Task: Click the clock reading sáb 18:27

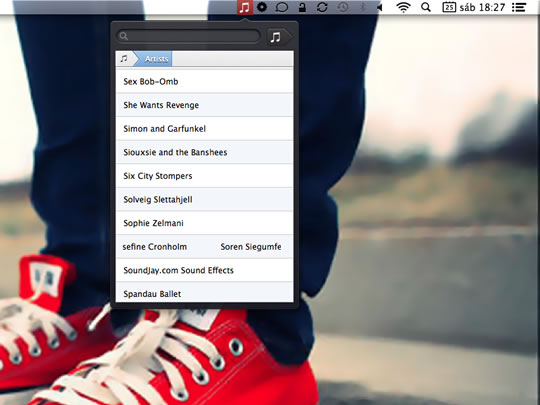Action: tap(482, 7)
